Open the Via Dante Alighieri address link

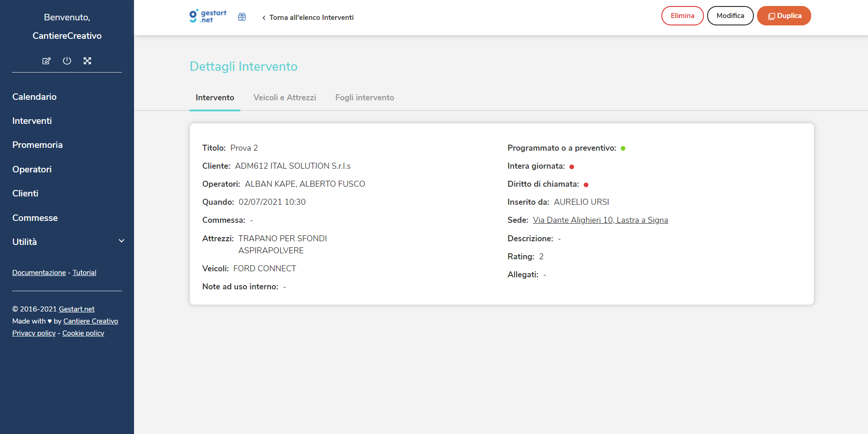coord(600,220)
